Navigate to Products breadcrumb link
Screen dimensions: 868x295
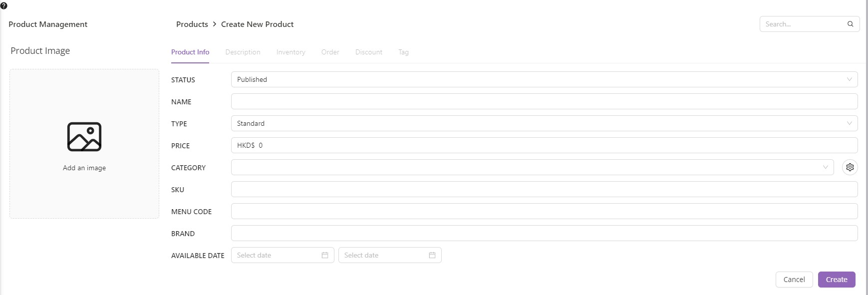192,24
